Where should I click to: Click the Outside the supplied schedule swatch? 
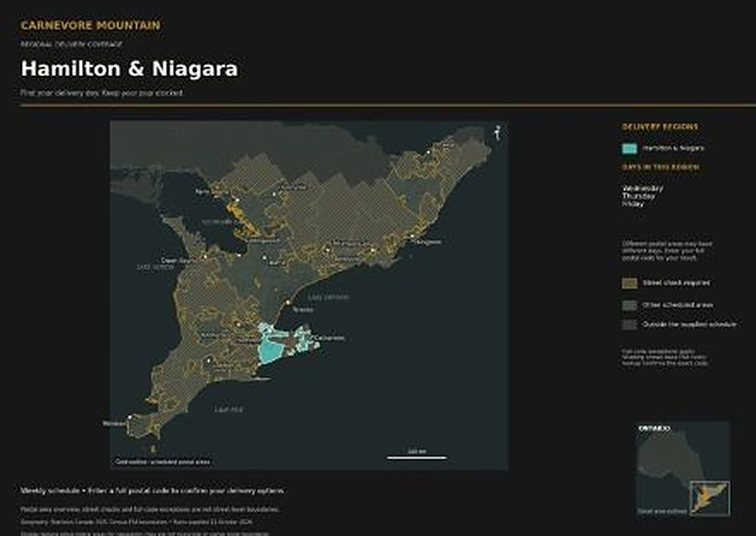pyautogui.click(x=629, y=325)
